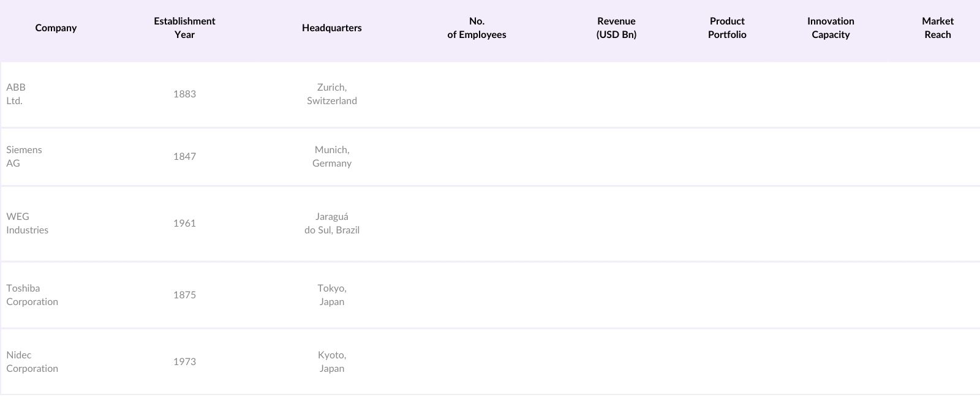Click the ABB Ltd. company cell
980x400 pixels.
tap(16, 94)
